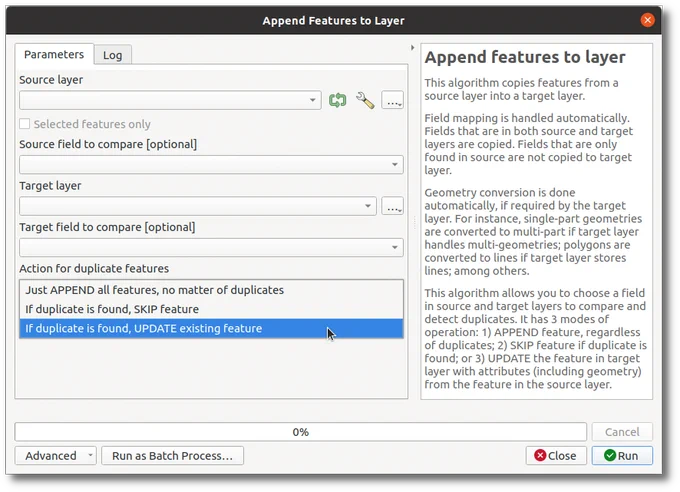
Task: Open the Advanced menu button
Action: [56, 456]
